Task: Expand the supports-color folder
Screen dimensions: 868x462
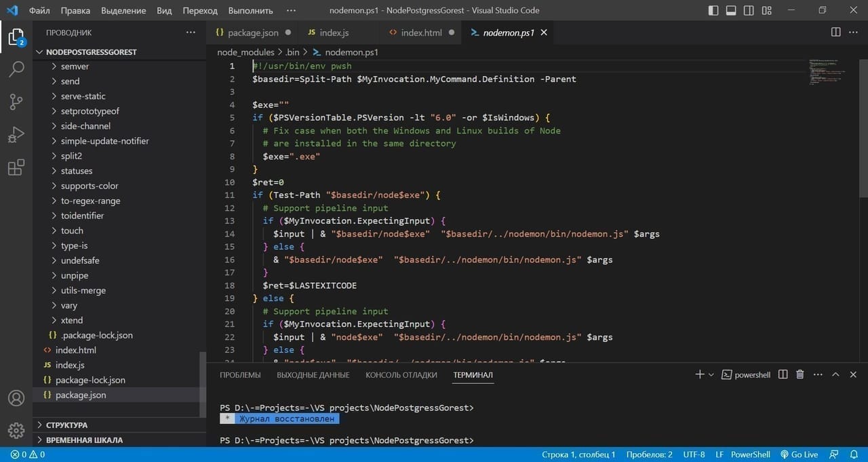Action: point(90,186)
